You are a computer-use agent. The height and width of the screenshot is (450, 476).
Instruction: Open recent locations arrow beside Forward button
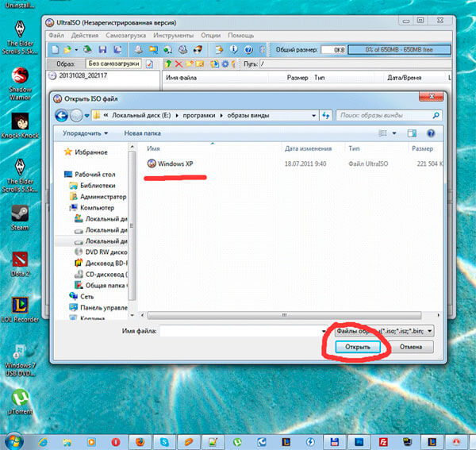(86, 116)
